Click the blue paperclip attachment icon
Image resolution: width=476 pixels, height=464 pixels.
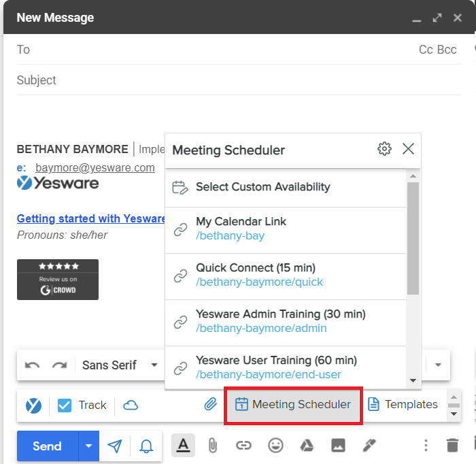(210, 405)
